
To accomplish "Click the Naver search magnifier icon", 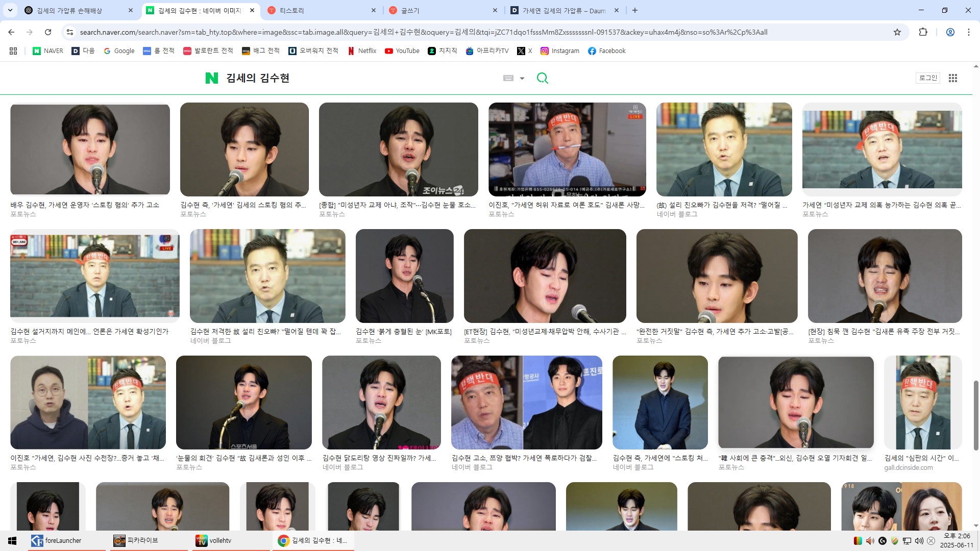I will click(542, 78).
